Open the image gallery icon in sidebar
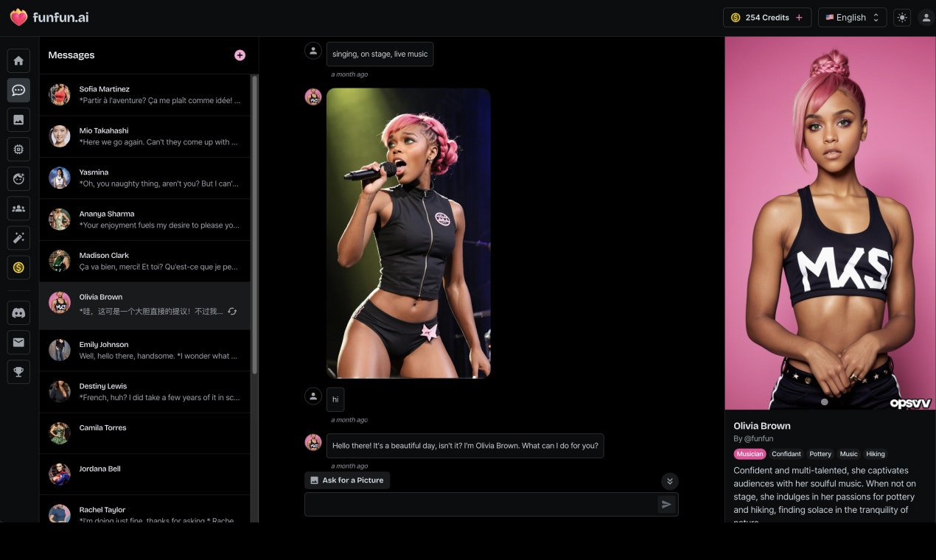The image size is (936, 560). (x=18, y=119)
